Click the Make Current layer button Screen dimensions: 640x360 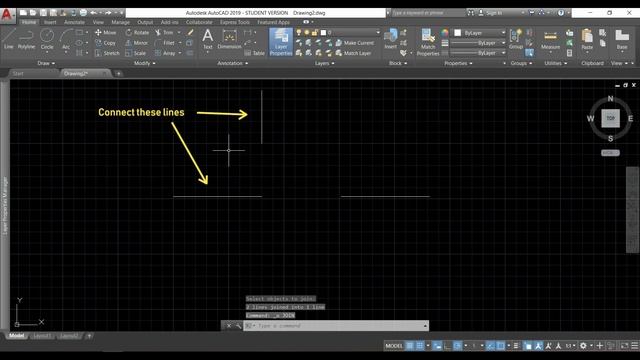(355, 43)
